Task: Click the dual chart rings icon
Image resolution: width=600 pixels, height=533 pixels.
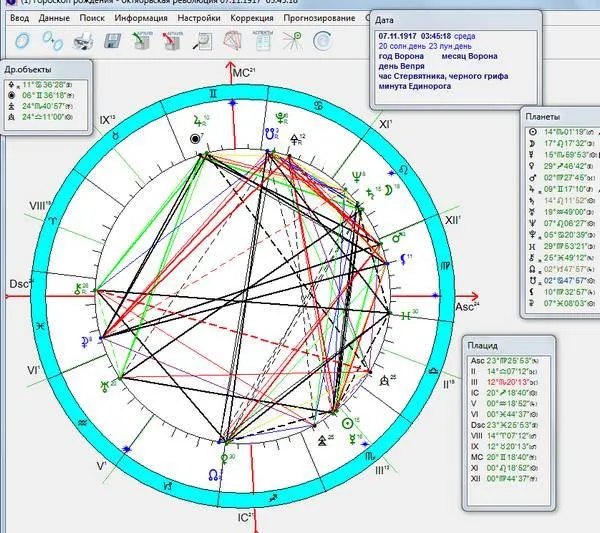Action: pyautogui.click(x=53, y=41)
